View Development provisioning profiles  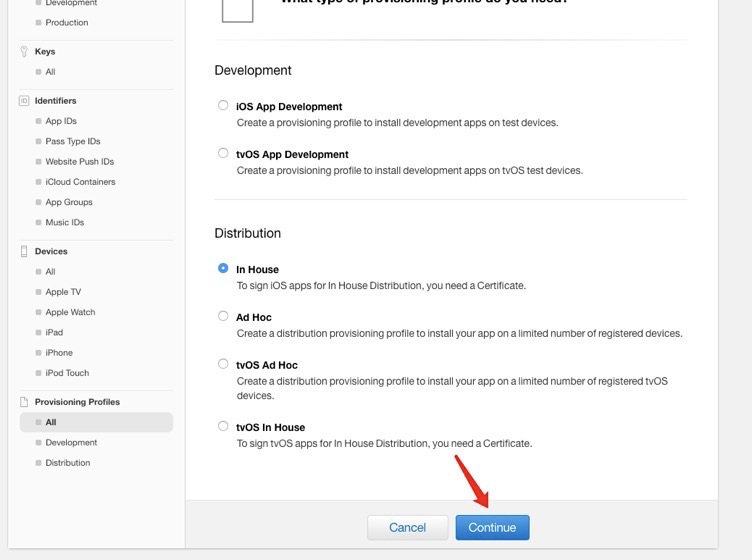click(x=71, y=442)
